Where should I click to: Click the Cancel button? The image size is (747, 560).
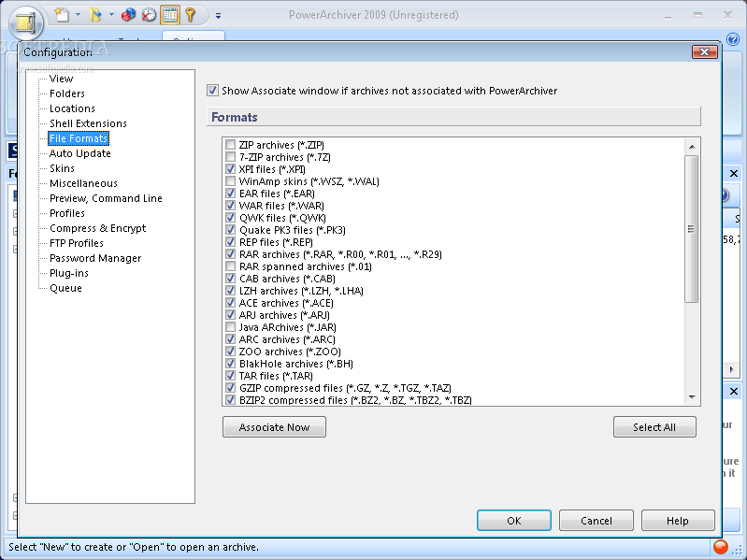[x=596, y=520]
